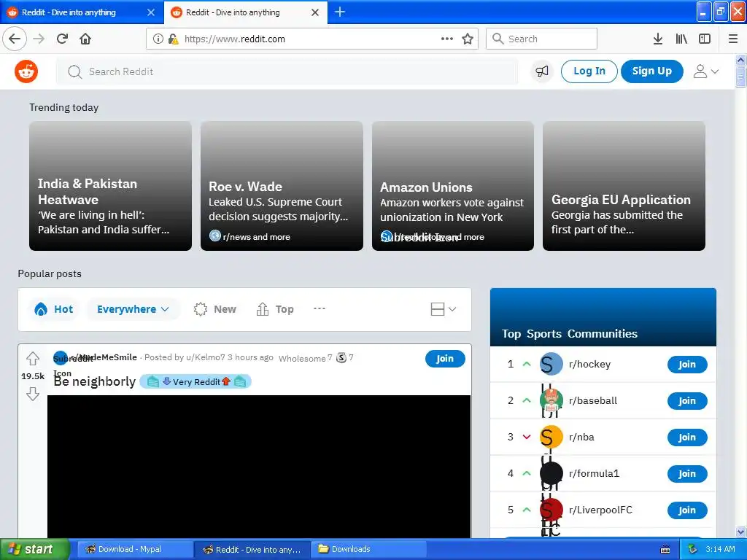Open the r/hockey community link
This screenshot has width=747, height=560.
(x=589, y=364)
